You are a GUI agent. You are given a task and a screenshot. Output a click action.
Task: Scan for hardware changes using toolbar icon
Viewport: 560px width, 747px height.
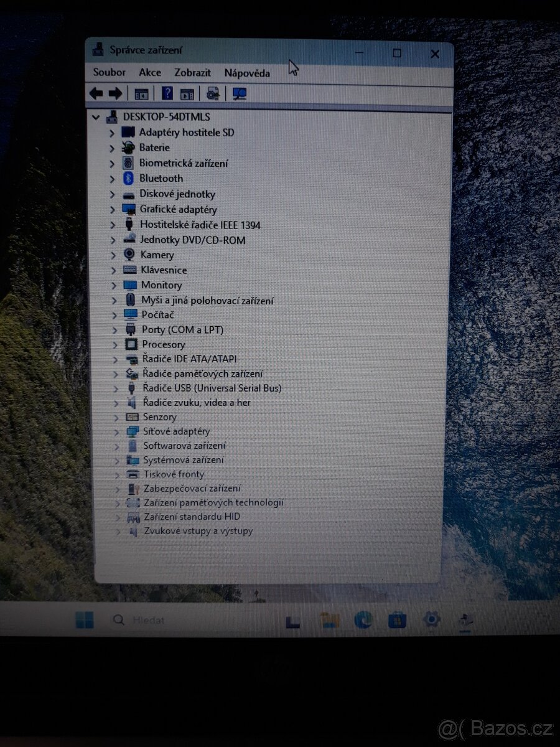click(239, 93)
